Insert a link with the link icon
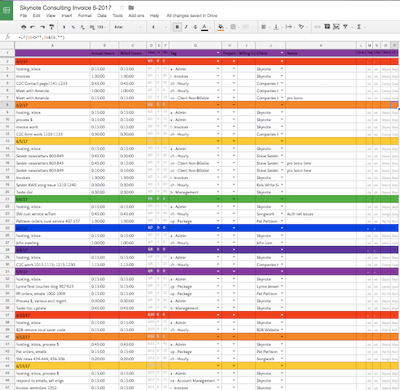400x390 pixels. pyautogui.click(x=318, y=27)
